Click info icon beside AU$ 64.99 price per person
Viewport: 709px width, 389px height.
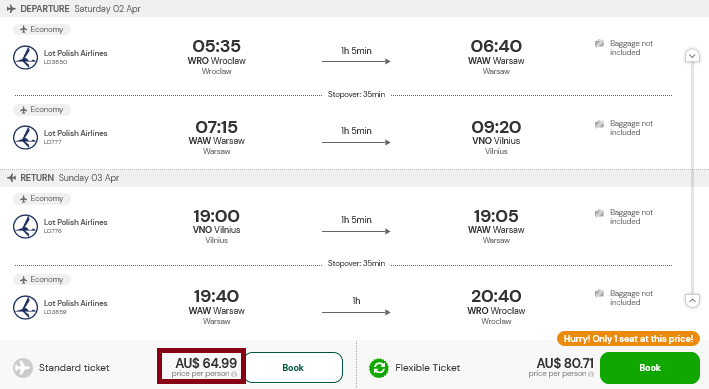coord(234,374)
